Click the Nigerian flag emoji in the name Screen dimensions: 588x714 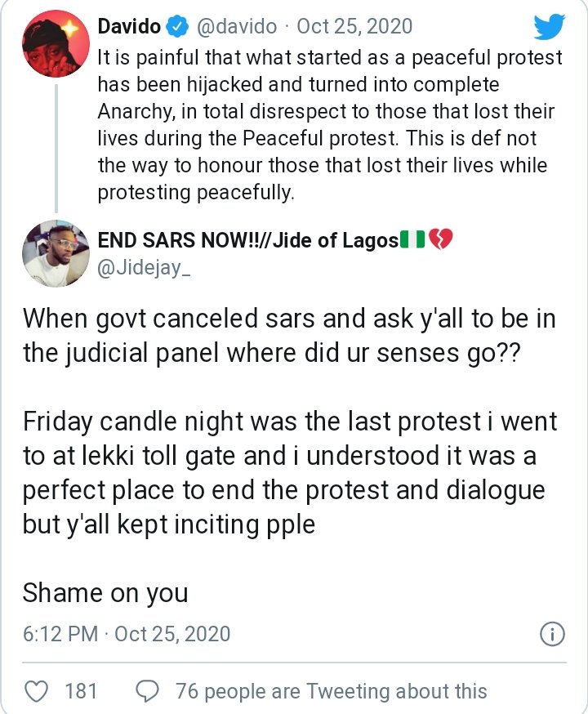click(x=413, y=240)
